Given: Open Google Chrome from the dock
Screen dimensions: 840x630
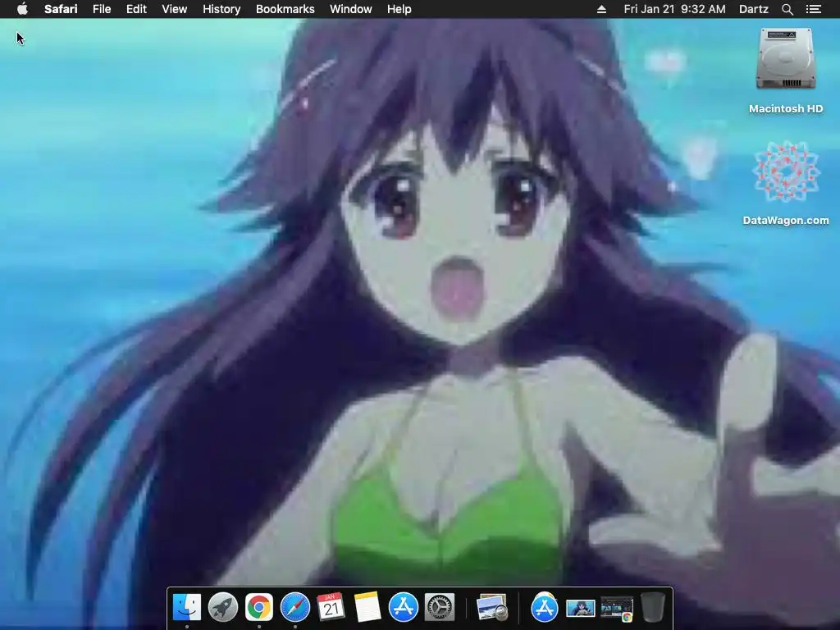Looking at the screenshot, I should point(259,608).
